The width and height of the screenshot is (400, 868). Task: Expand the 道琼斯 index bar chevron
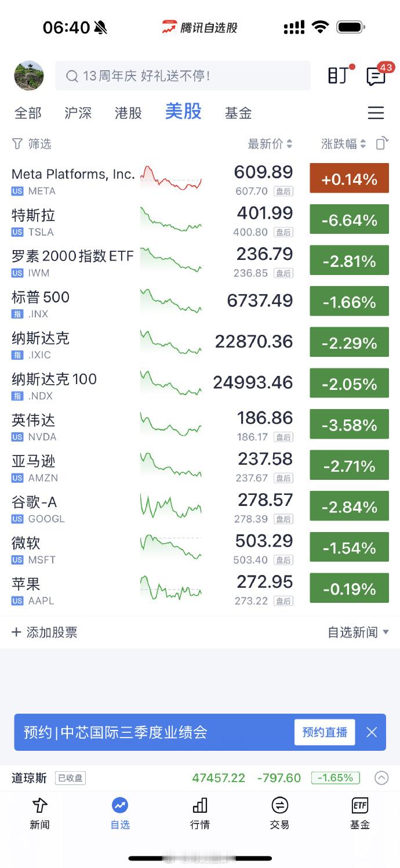click(x=381, y=778)
